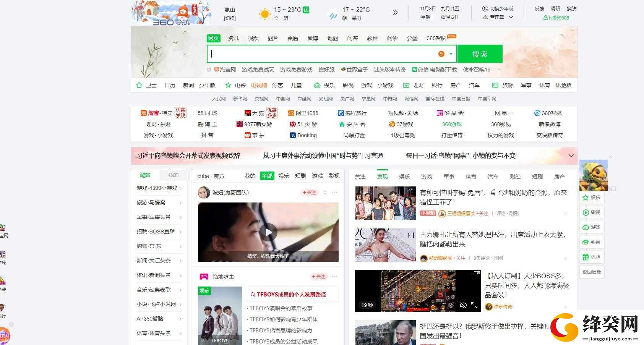Open 360智脑 in the site grid

pos(548,113)
